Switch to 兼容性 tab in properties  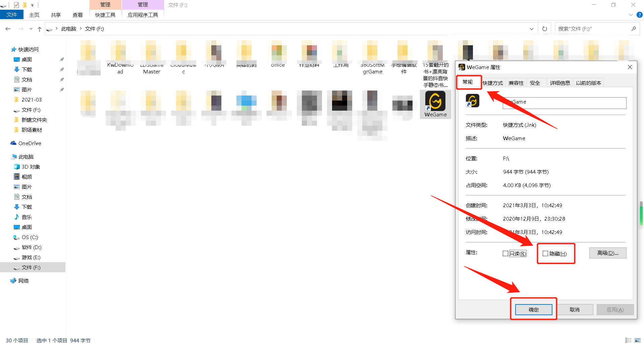pyautogui.click(x=516, y=83)
